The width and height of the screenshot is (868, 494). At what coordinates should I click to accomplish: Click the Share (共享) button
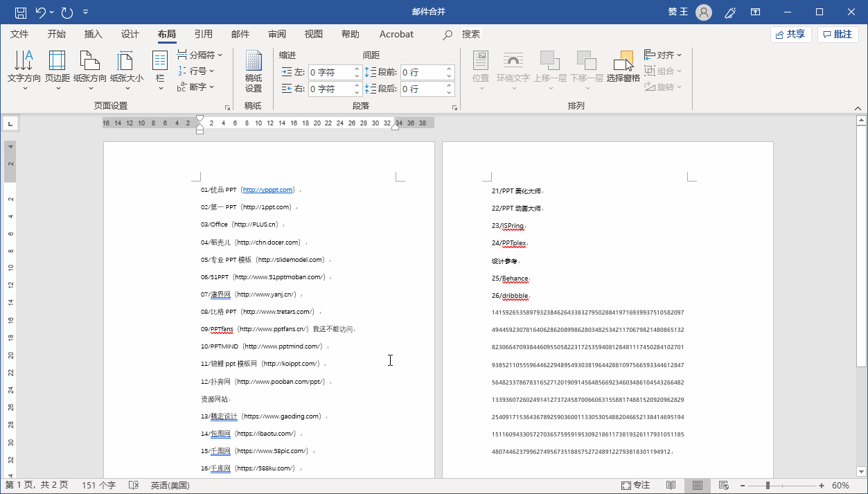[790, 34]
